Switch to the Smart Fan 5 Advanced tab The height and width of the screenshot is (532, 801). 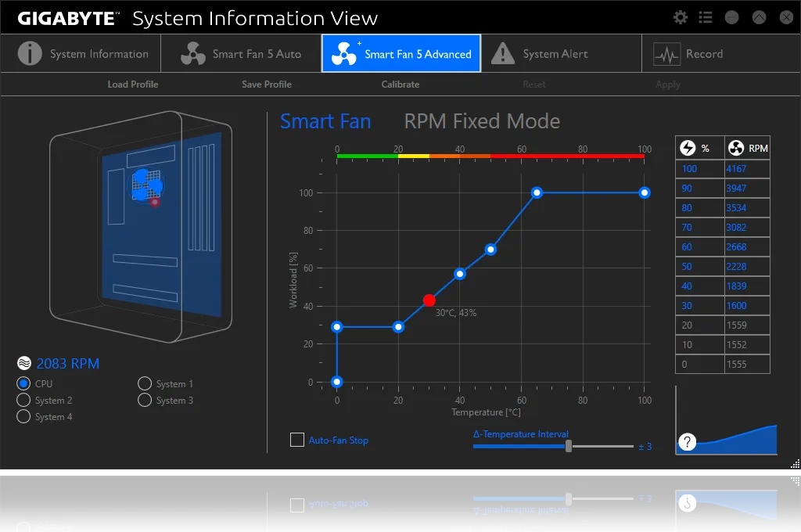[x=400, y=54]
